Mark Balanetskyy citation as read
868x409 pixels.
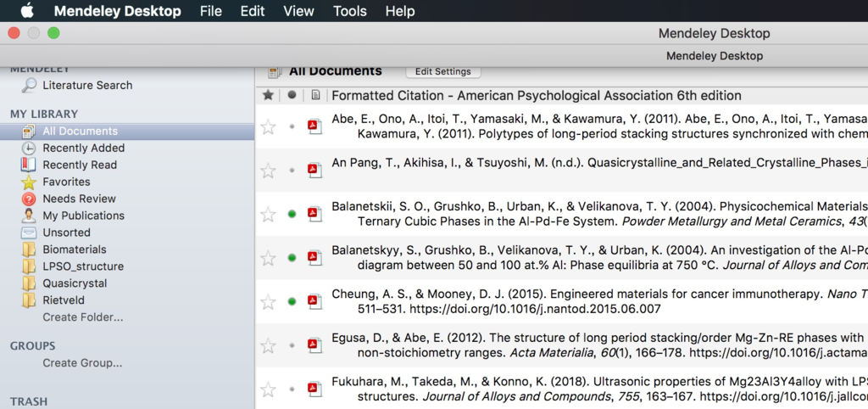(x=292, y=258)
